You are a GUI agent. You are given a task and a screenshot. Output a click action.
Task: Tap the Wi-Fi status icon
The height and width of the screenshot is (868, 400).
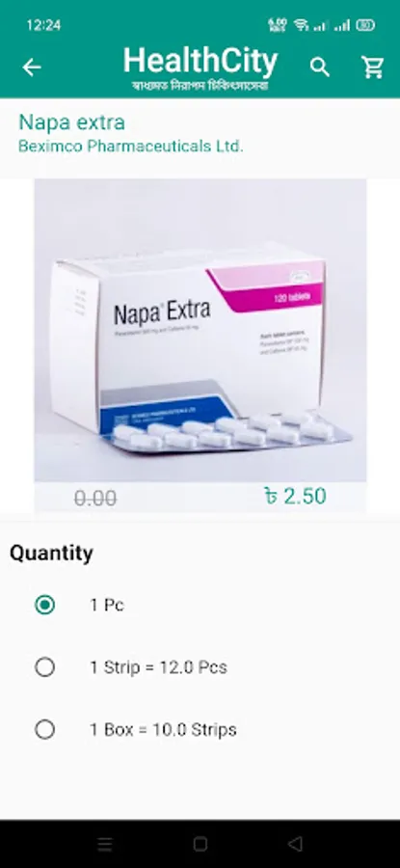pos(301,25)
